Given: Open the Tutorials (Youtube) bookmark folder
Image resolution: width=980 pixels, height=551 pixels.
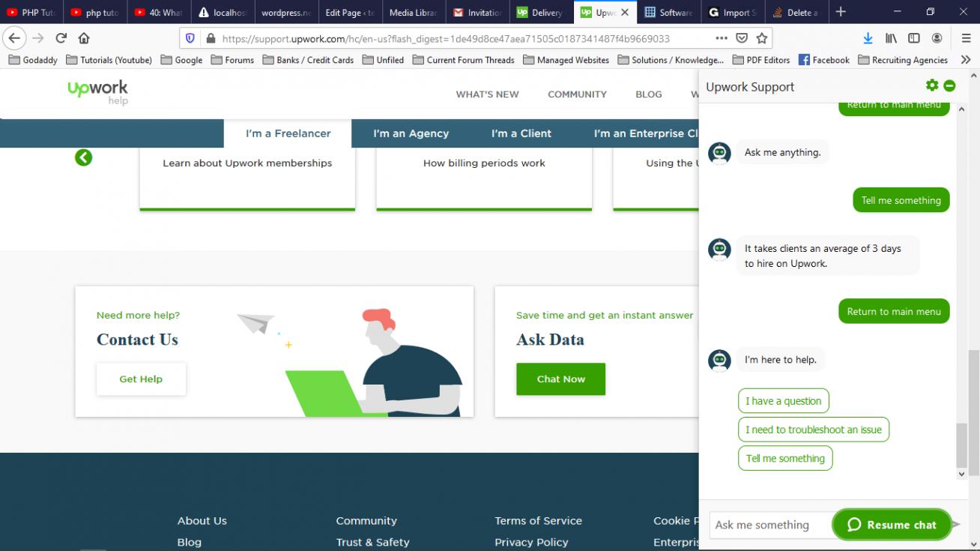Looking at the screenshot, I should pyautogui.click(x=109, y=60).
